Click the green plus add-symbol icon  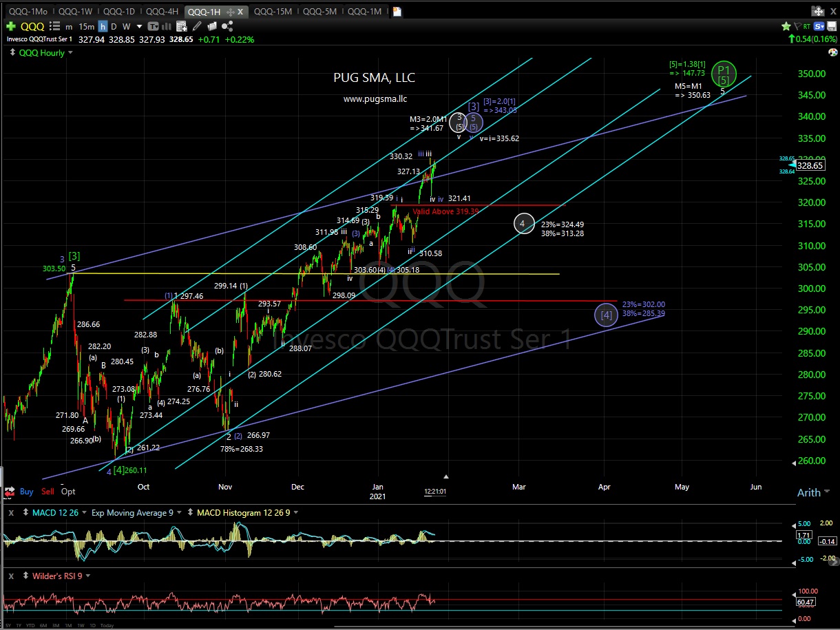coord(10,26)
